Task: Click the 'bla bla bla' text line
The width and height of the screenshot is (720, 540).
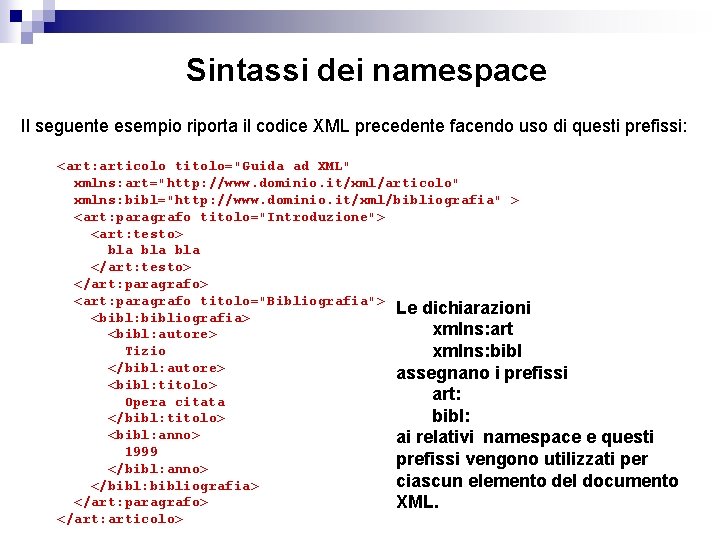Action: (154, 250)
